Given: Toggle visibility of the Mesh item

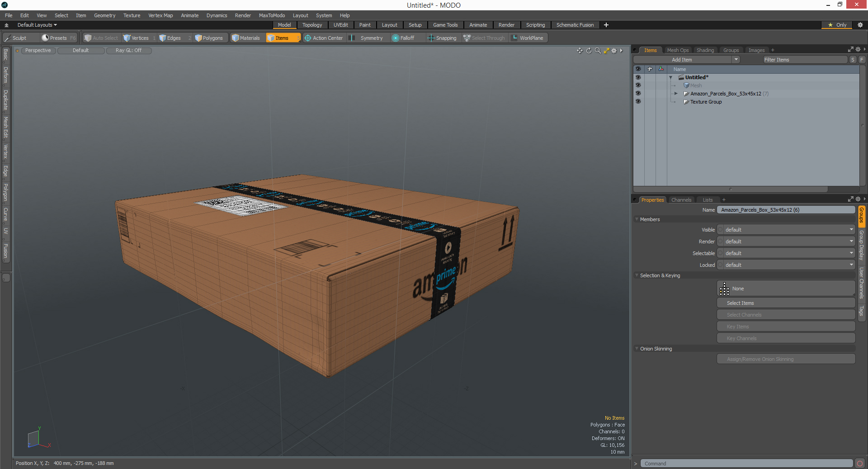Looking at the screenshot, I should tap(638, 85).
